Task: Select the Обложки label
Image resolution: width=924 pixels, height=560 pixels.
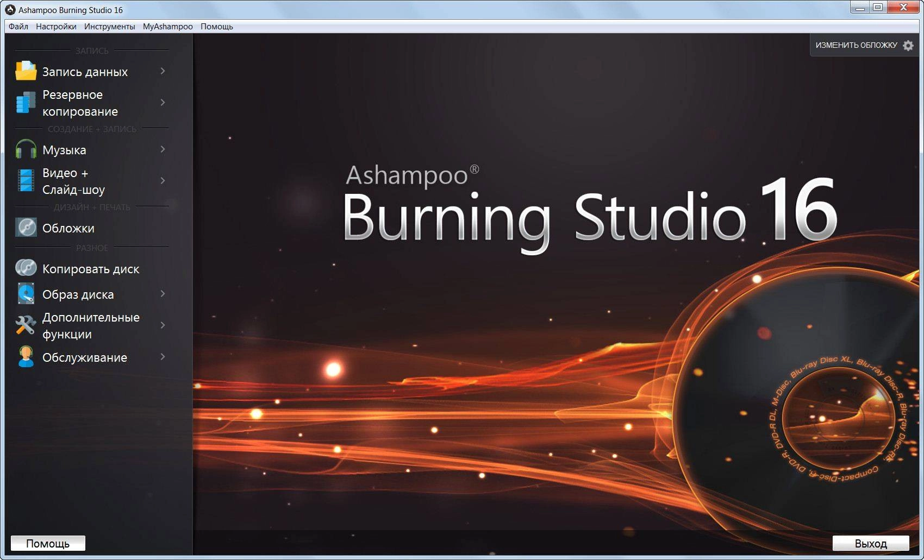Action: coord(68,228)
